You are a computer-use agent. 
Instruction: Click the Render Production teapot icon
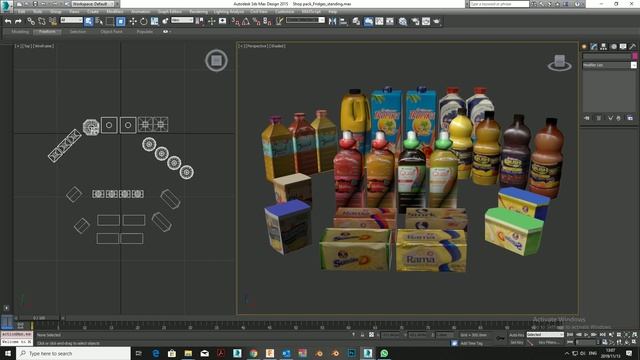[x=437, y=21]
